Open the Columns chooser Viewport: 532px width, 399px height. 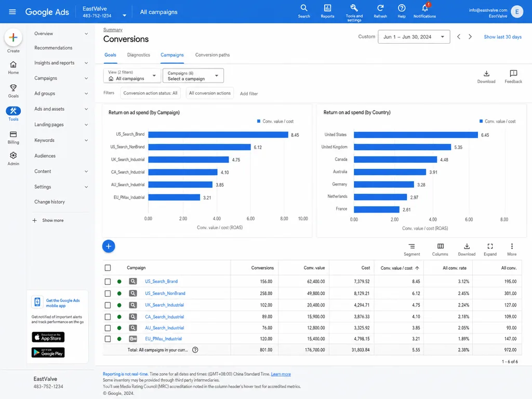coord(440,249)
